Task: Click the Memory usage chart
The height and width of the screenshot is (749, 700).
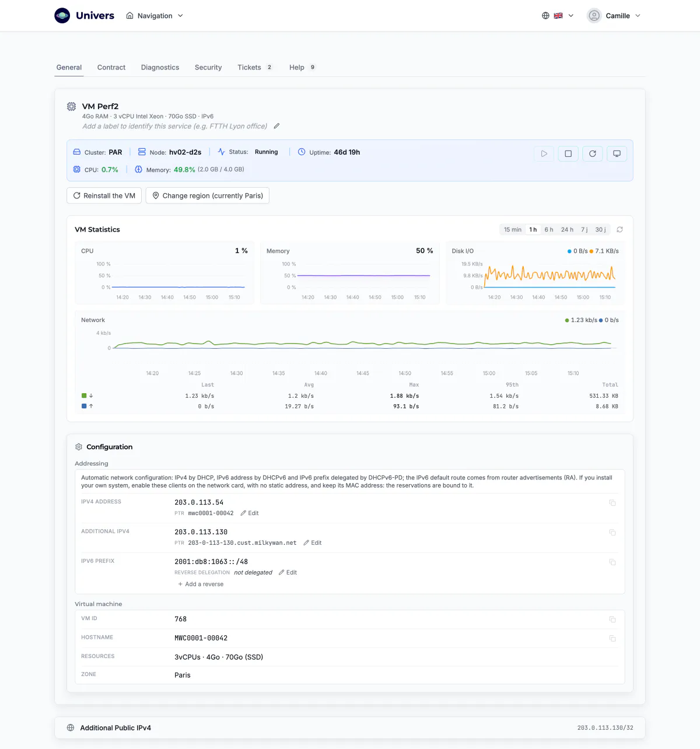Action: (350, 272)
